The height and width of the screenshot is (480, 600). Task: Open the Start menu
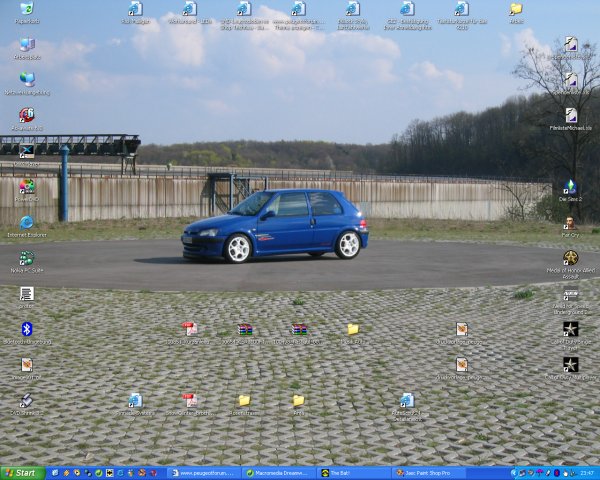[x=22, y=473]
